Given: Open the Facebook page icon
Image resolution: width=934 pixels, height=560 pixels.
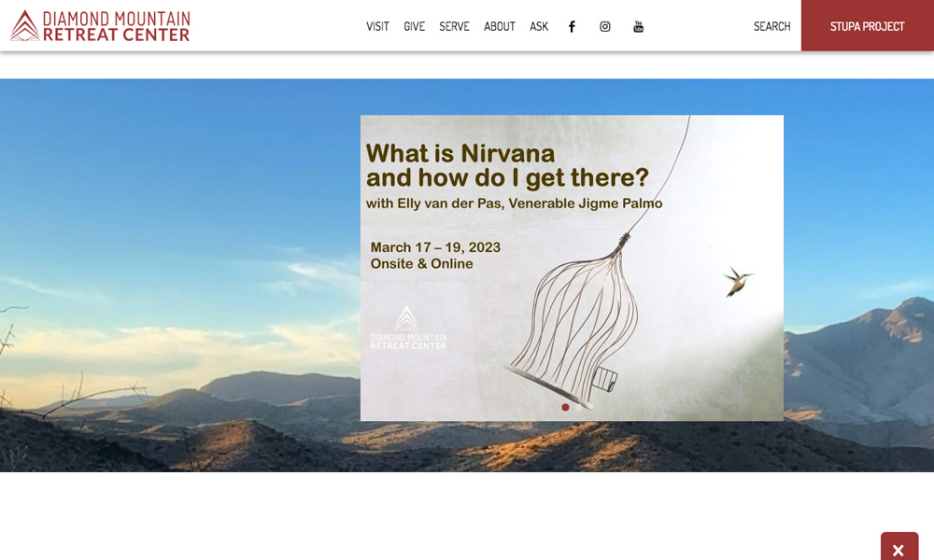Looking at the screenshot, I should (572, 26).
